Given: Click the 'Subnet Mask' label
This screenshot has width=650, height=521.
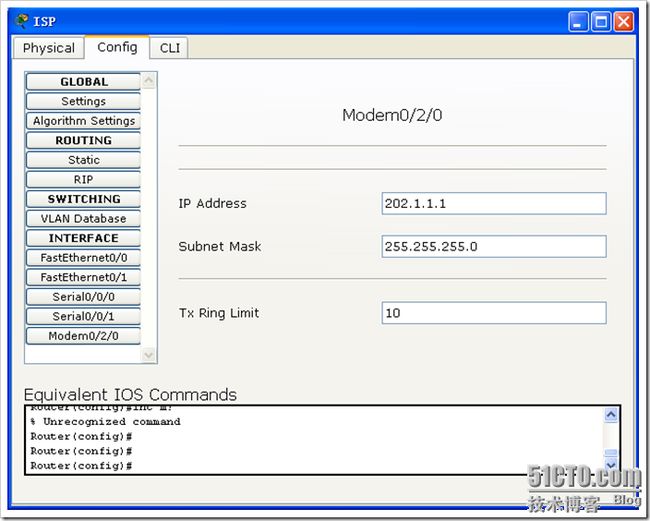Looking at the screenshot, I should 220,247.
